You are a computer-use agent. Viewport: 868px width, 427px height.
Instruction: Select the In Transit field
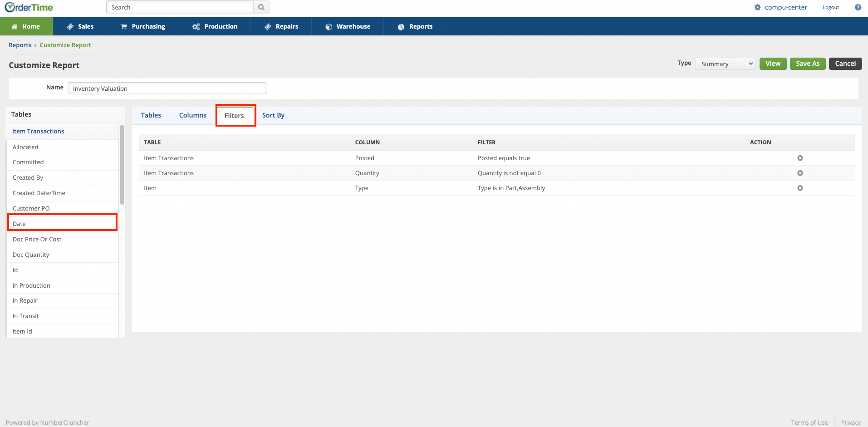tap(63, 316)
